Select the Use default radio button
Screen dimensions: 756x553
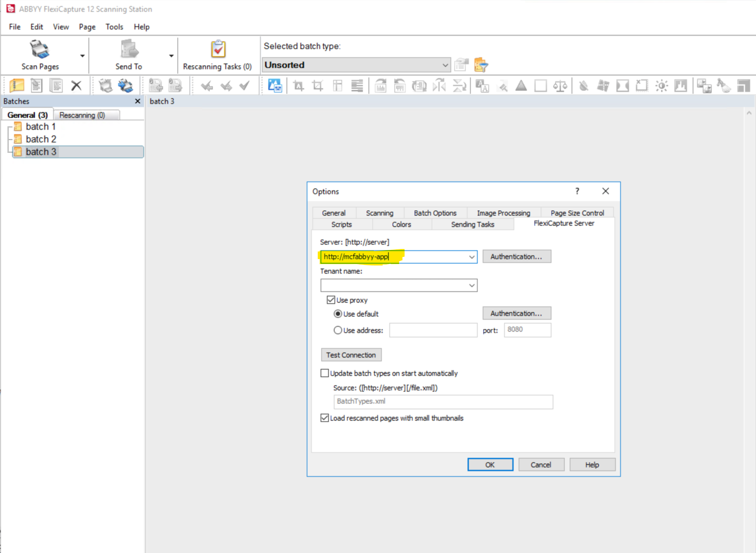[x=338, y=314]
